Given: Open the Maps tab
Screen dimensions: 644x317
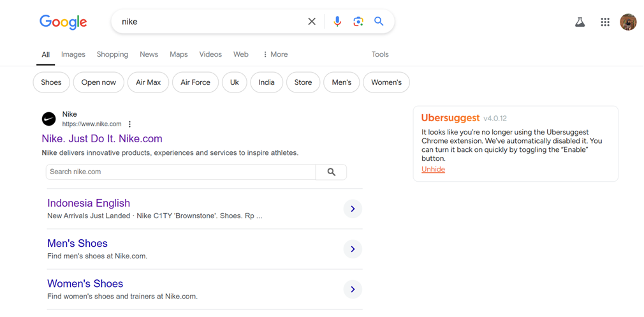Looking at the screenshot, I should [x=179, y=54].
